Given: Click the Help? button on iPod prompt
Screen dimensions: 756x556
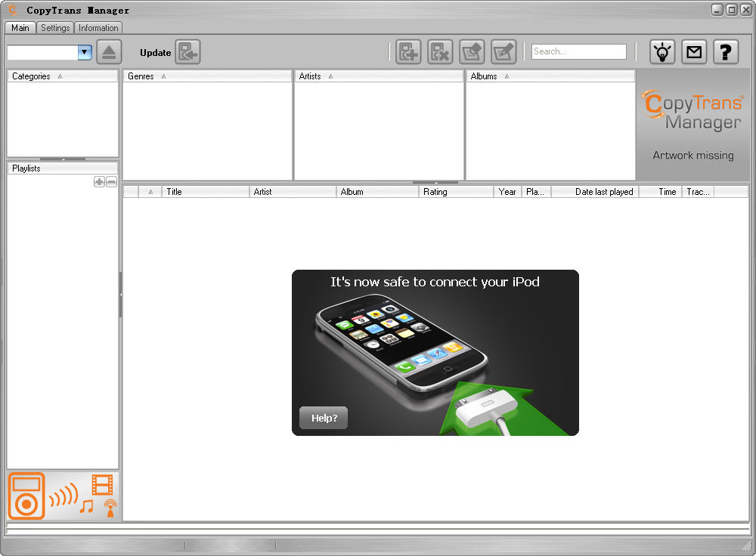Looking at the screenshot, I should 324,418.
